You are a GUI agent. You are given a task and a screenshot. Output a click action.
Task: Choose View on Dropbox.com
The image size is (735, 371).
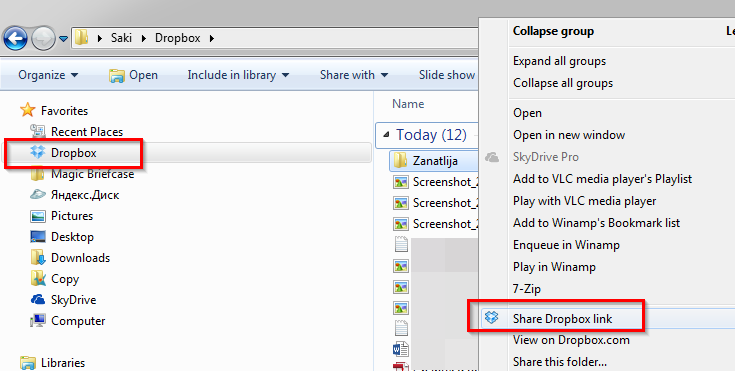(571, 341)
